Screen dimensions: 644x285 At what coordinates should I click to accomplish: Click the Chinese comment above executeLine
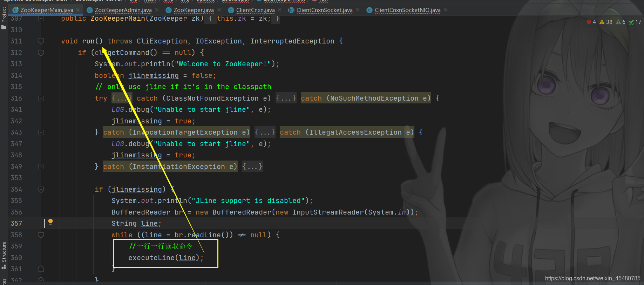[x=161, y=246]
